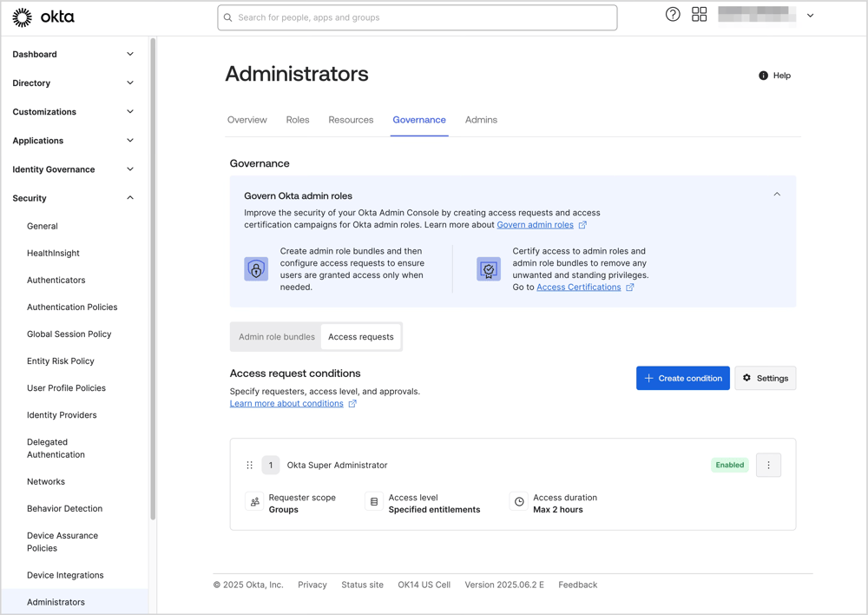Click the Requester scope people icon
Image resolution: width=868 pixels, height=615 pixels.
click(x=254, y=502)
